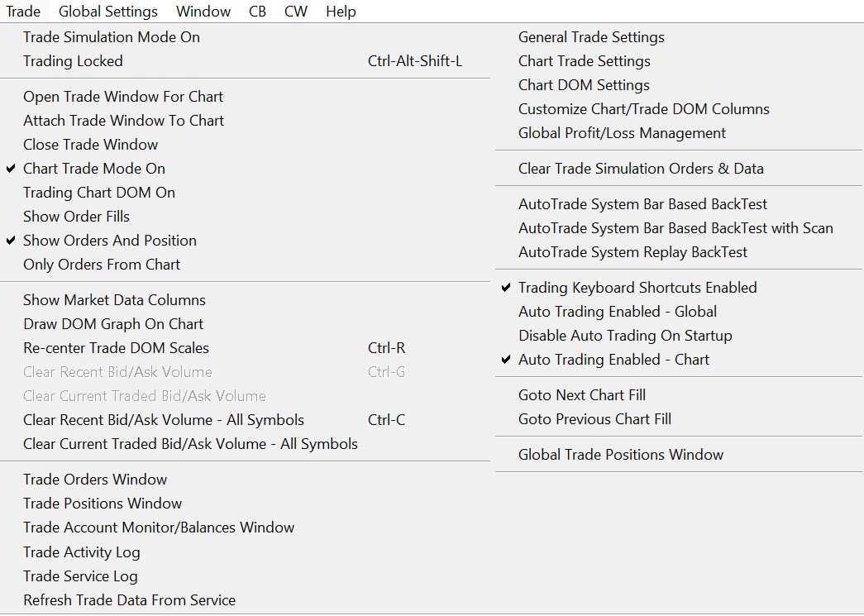Open the Window menu
The height and width of the screenshot is (616, 864).
(x=203, y=12)
